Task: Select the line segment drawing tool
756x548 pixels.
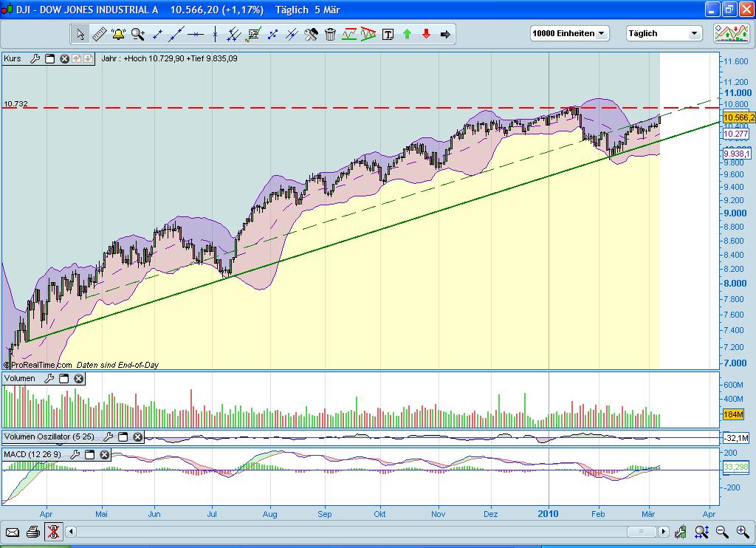Action: click(157, 34)
